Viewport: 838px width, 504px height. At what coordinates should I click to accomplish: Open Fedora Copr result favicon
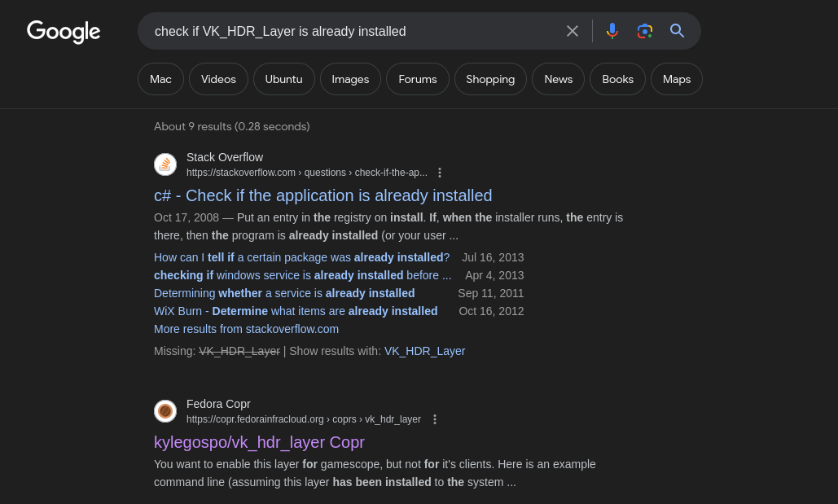click(x=165, y=411)
